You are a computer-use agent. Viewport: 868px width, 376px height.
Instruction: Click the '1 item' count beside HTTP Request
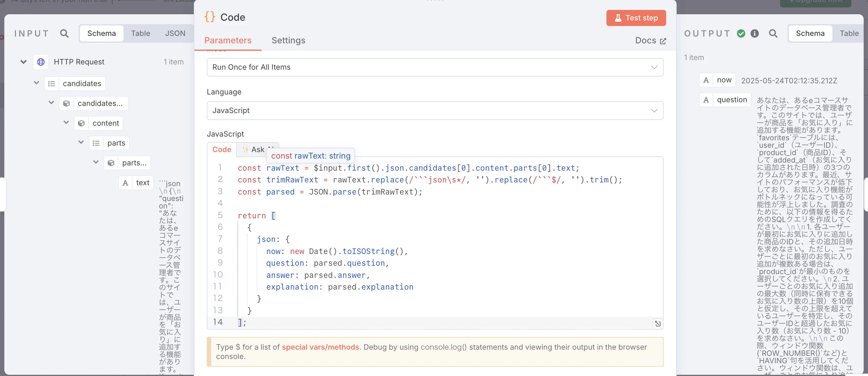(174, 62)
